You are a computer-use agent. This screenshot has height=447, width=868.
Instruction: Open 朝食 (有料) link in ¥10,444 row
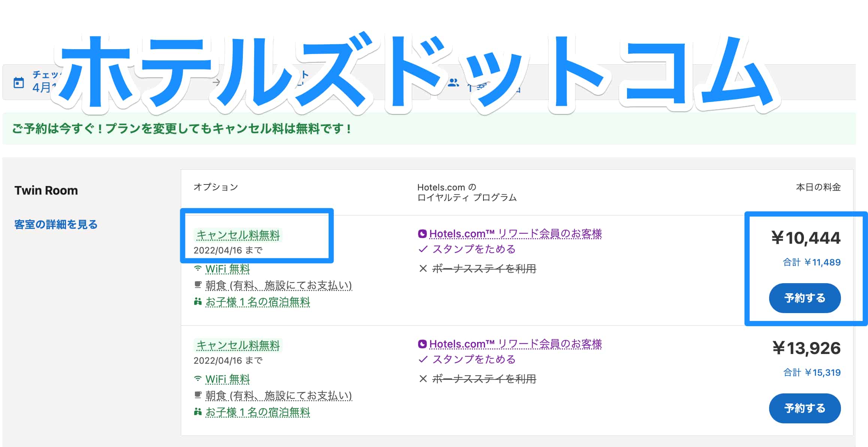278,285
